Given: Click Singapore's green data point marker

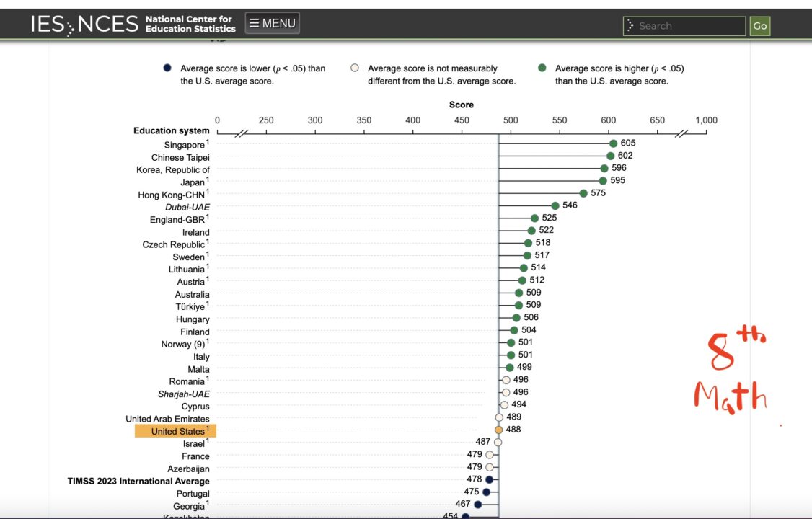Looking at the screenshot, I should [x=613, y=143].
